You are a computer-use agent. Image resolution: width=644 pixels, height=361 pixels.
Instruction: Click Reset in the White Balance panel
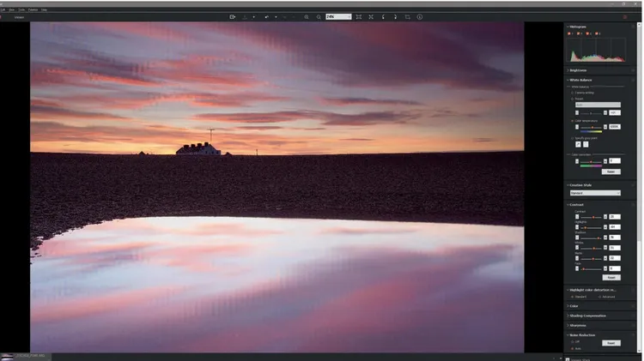(611, 171)
